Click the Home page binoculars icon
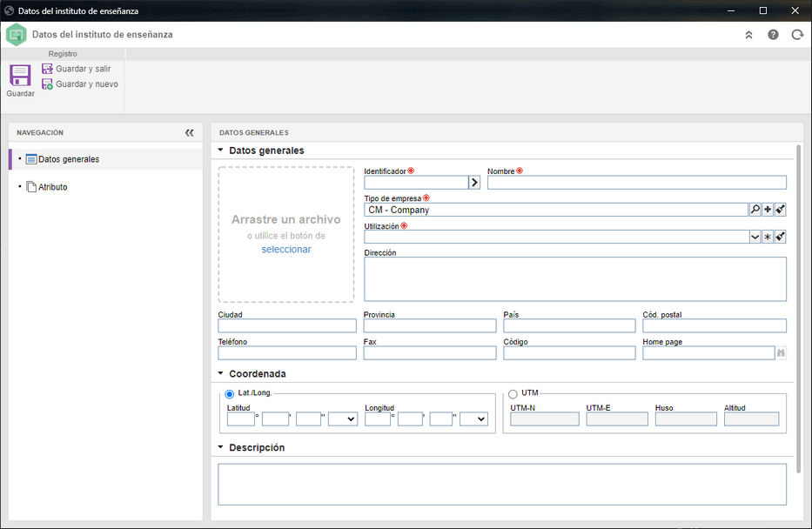The image size is (812, 529). 781,353
